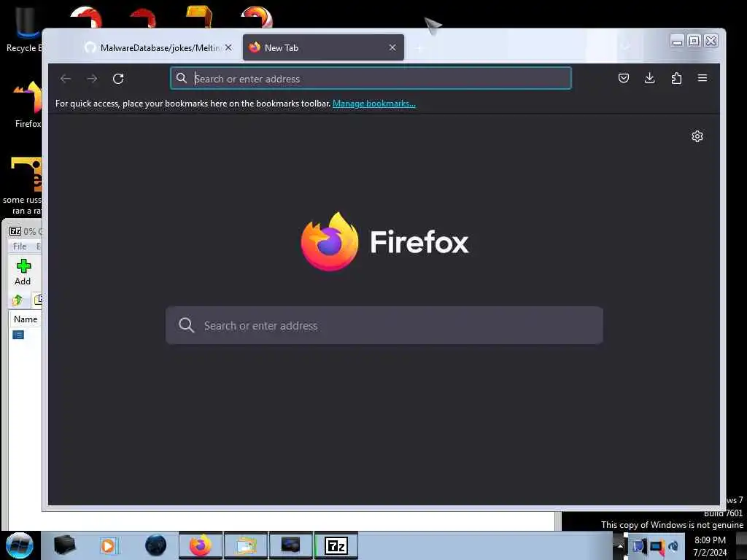The height and width of the screenshot is (560, 747).
Task: Open the Manage bookmarks link
Action: [374, 104]
